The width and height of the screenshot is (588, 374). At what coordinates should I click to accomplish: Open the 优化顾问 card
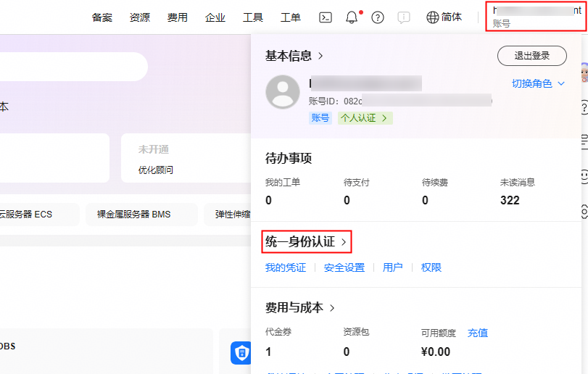[x=186, y=158]
